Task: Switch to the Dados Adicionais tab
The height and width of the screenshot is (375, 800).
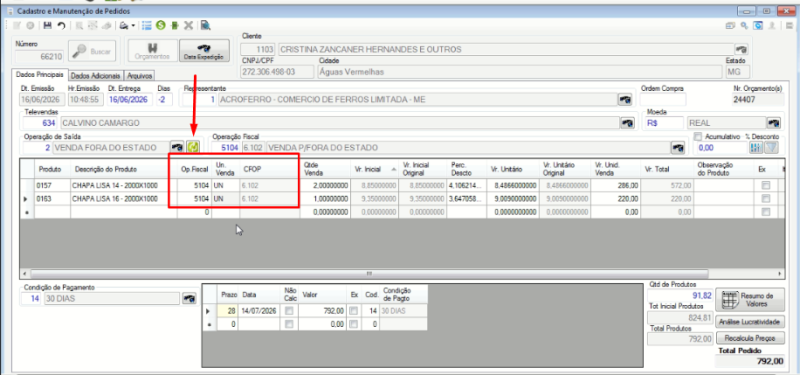Action: (x=95, y=76)
